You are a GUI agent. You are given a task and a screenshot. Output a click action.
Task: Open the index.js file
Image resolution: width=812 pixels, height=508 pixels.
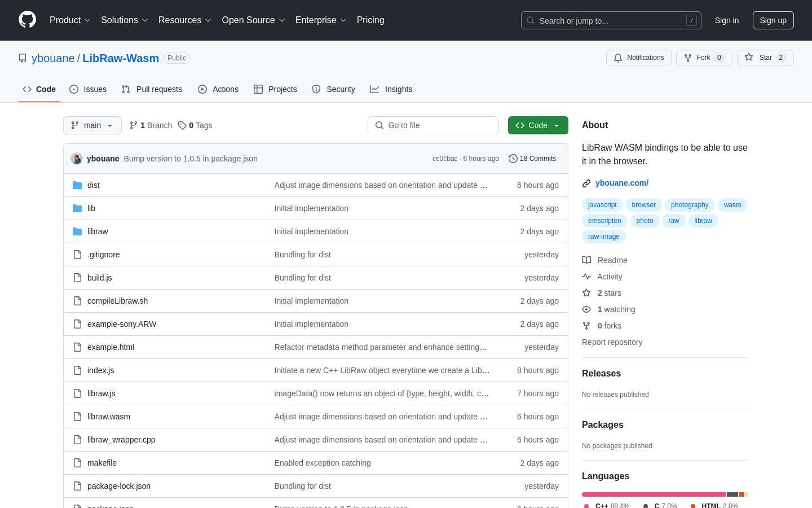tap(100, 370)
